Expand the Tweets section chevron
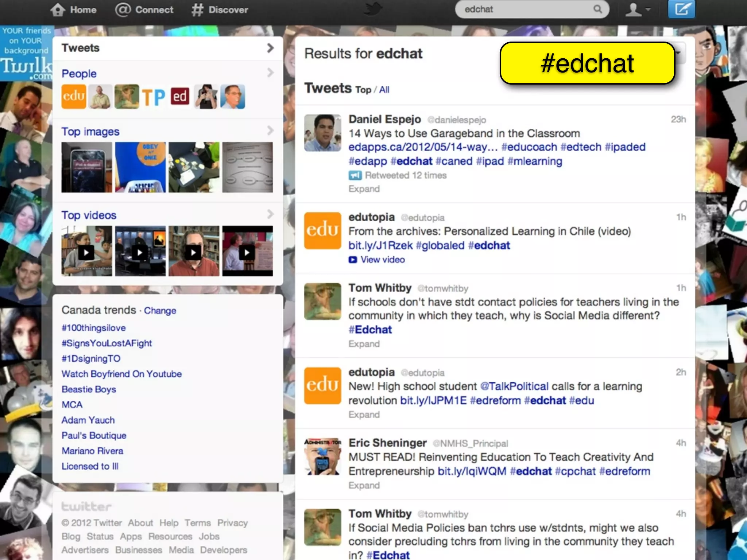The height and width of the screenshot is (560, 747). coord(270,48)
